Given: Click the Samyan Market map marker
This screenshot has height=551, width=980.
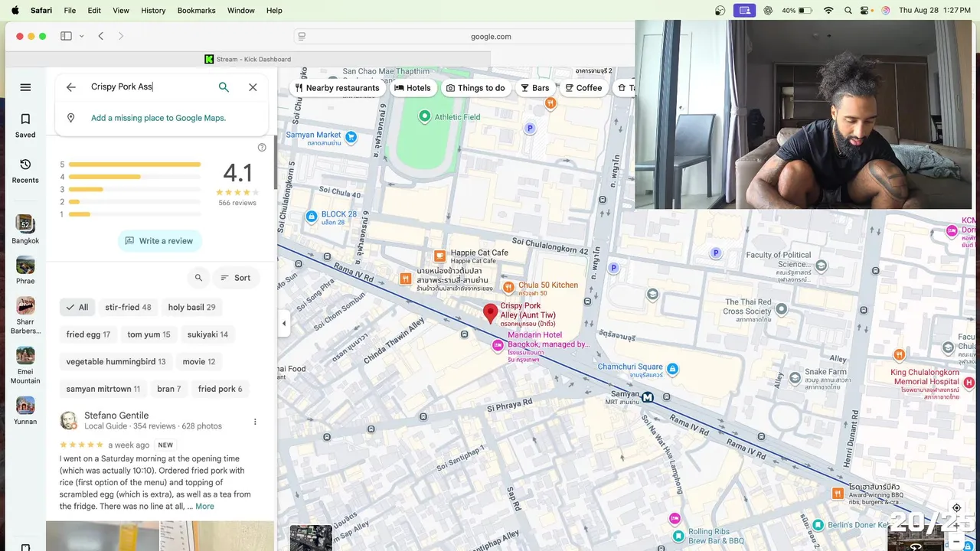Looking at the screenshot, I should [351, 138].
